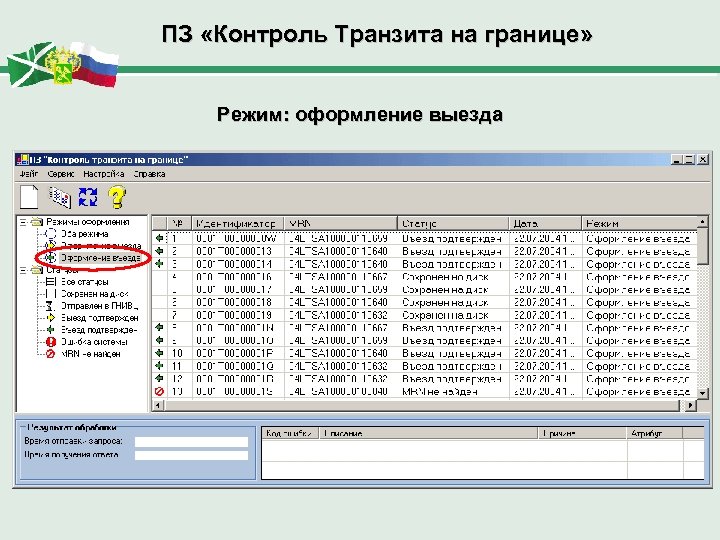
Task: Open the Справка menu
Action: coord(149,174)
